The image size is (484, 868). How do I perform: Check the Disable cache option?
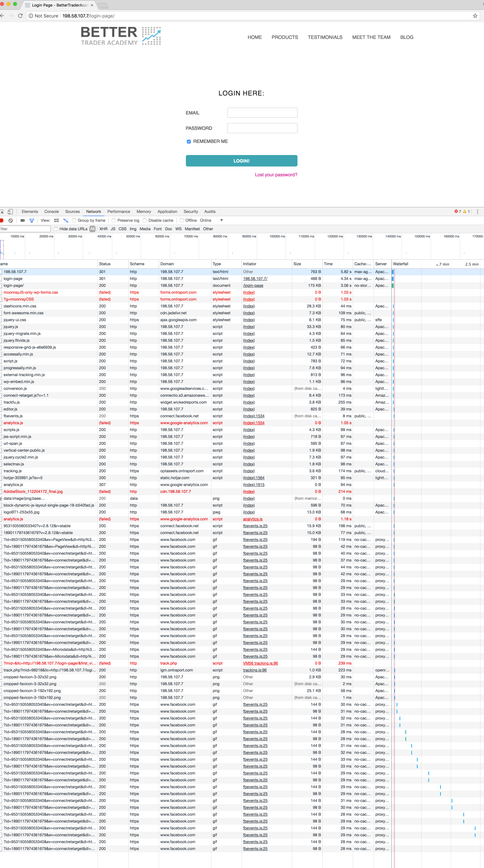145,220
